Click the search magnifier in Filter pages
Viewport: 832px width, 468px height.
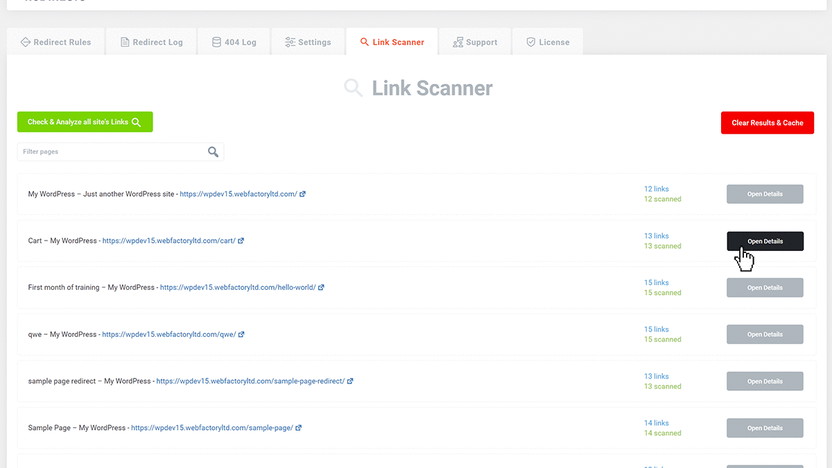pos(213,152)
